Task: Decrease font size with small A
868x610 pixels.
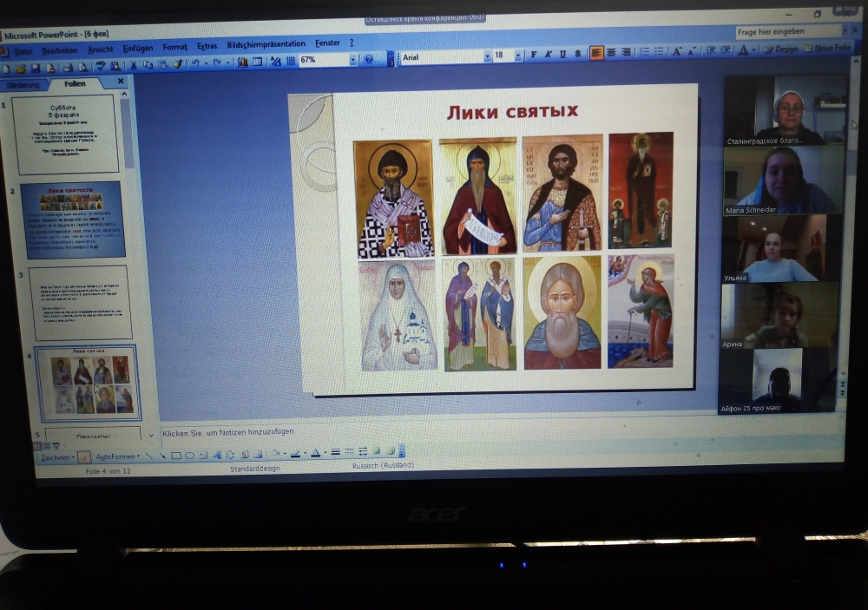Action: coord(692,50)
